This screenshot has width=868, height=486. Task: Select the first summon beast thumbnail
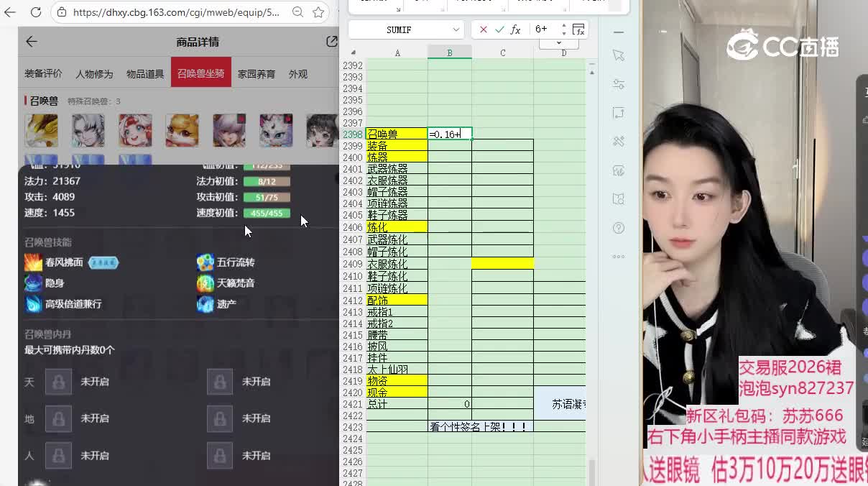(x=41, y=130)
